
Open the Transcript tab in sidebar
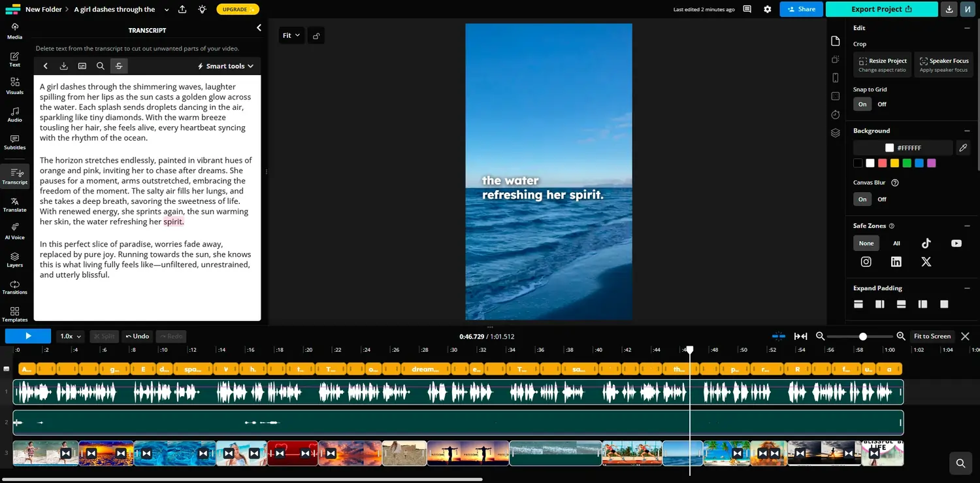point(14,176)
